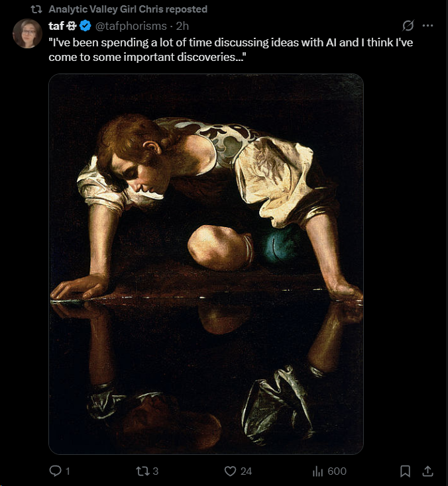Screen dimensions: 448x486
Task: Click the Grok slashed-circle icon
Action: (x=408, y=26)
